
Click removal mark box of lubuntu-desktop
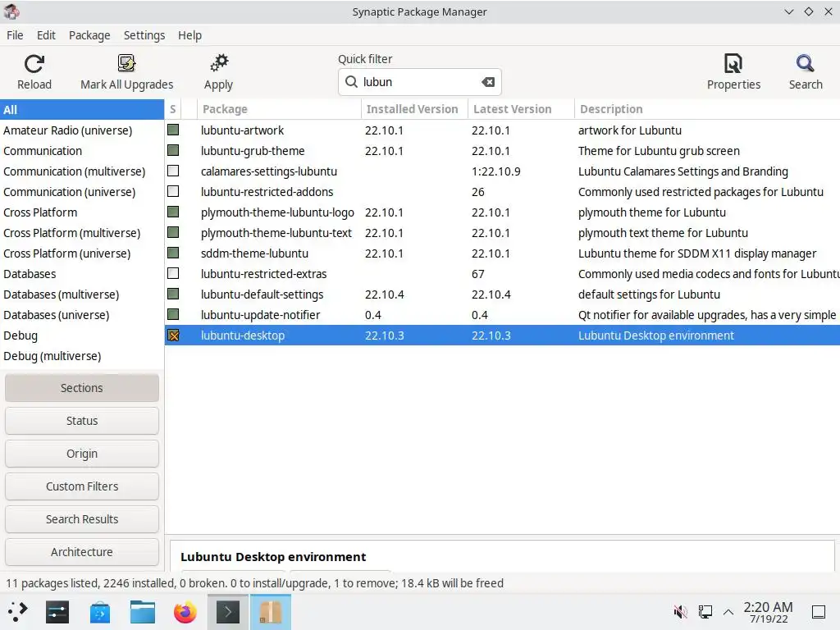coord(173,336)
